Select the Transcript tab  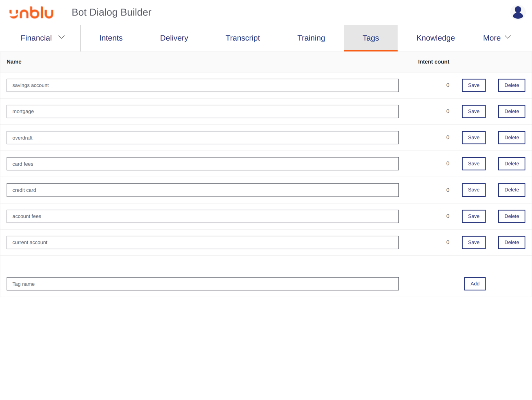click(x=243, y=38)
